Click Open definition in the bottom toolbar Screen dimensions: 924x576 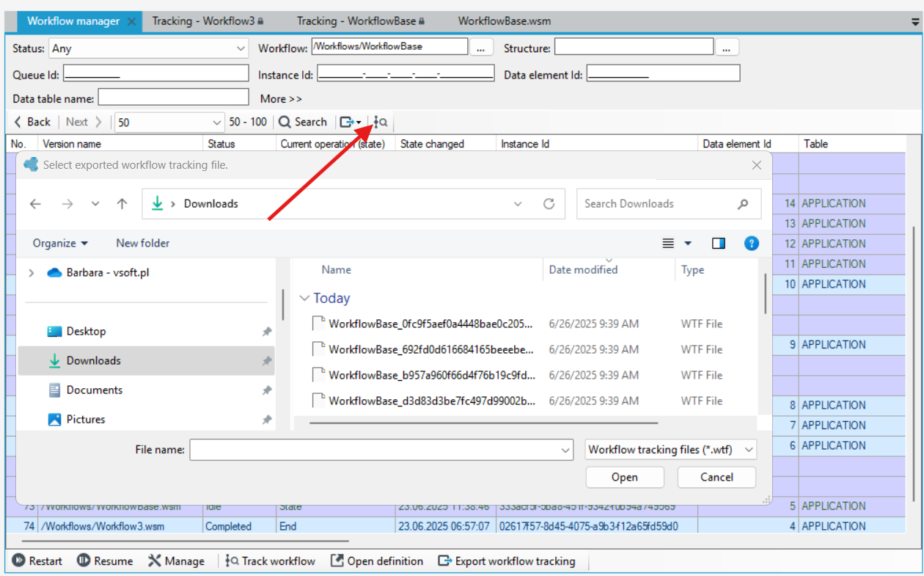377,561
